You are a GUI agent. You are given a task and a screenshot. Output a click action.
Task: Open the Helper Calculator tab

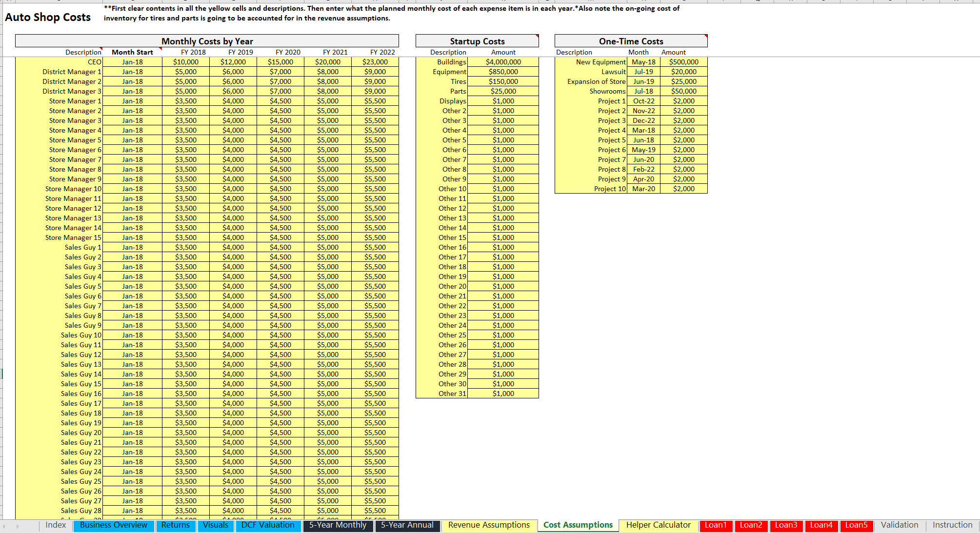(659, 525)
